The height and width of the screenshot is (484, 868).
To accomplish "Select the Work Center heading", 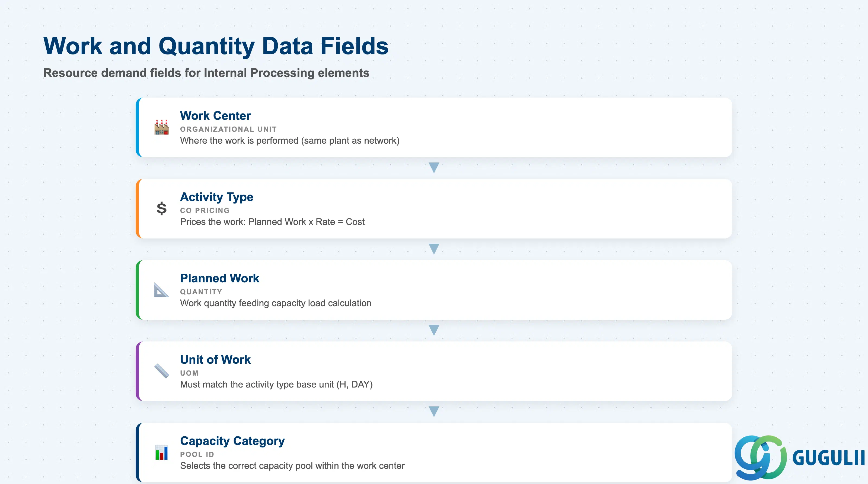I will click(x=215, y=116).
